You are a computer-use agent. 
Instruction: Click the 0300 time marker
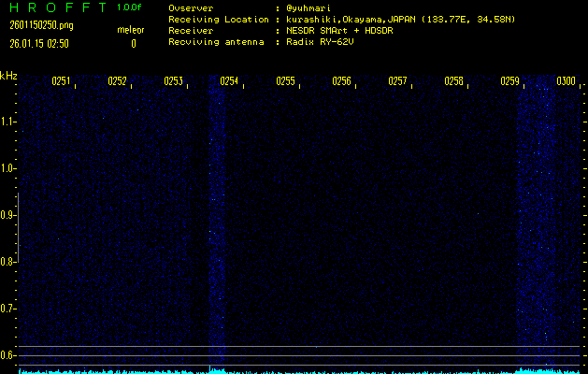click(x=566, y=81)
